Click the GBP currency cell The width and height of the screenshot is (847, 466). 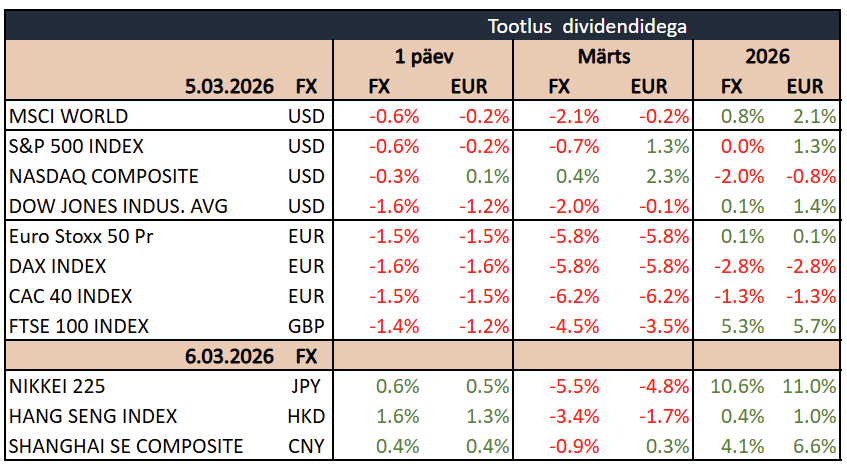tap(306, 326)
